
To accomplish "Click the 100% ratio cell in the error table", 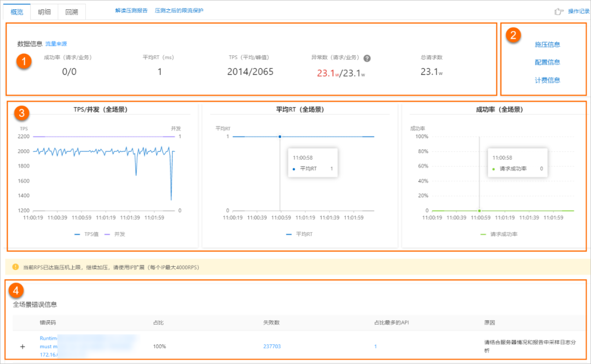I will pos(159,347).
